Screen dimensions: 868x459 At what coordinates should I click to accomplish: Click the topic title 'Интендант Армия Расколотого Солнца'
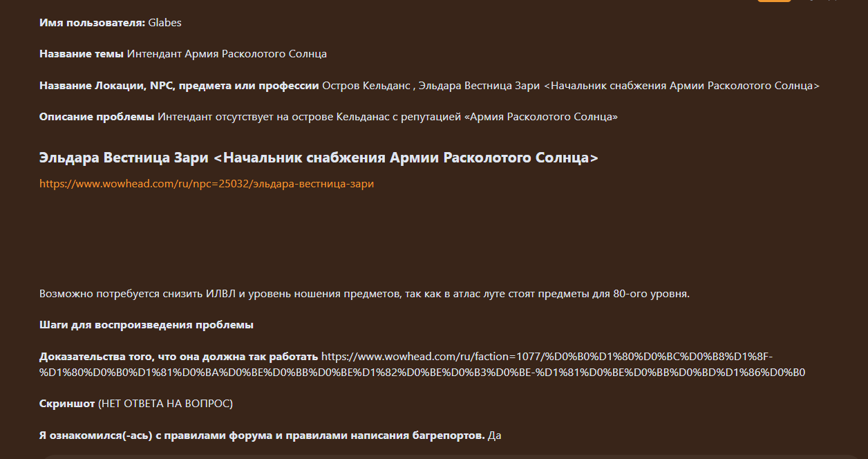click(227, 53)
